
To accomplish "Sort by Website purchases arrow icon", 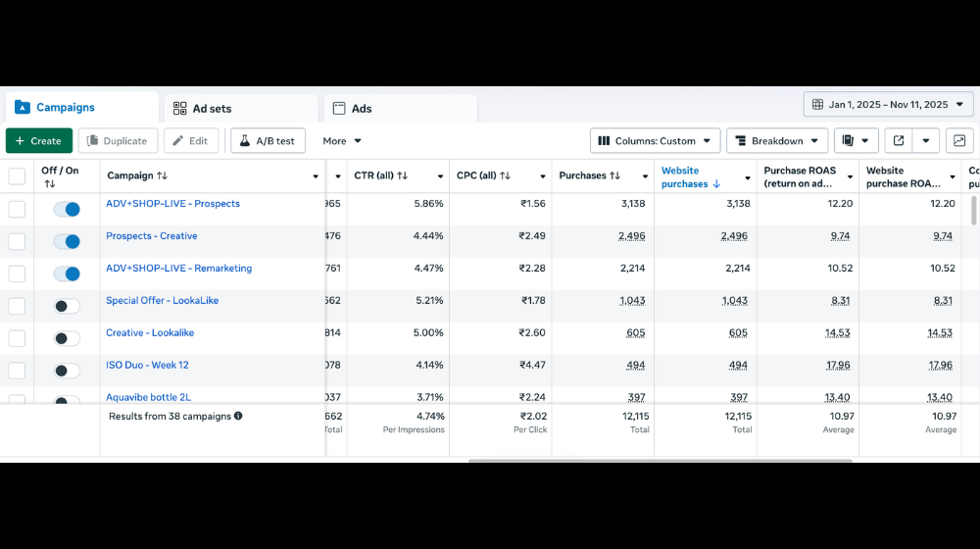I will [716, 184].
